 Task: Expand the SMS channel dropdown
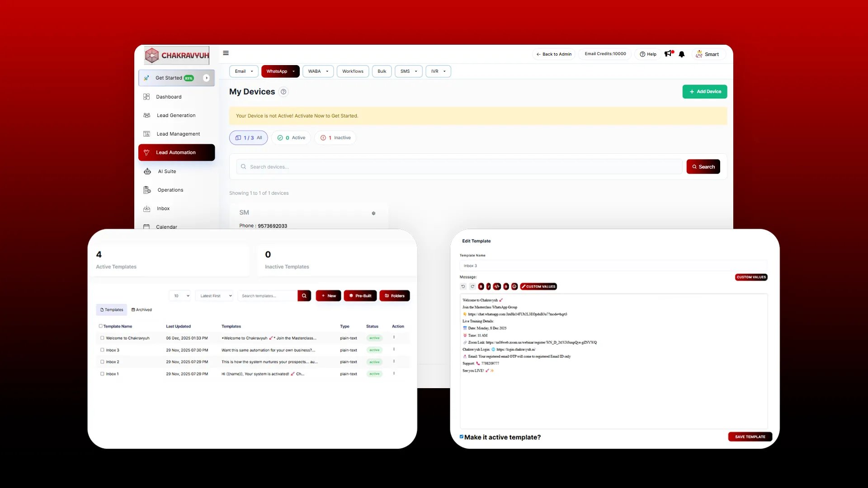pyautogui.click(x=409, y=71)
